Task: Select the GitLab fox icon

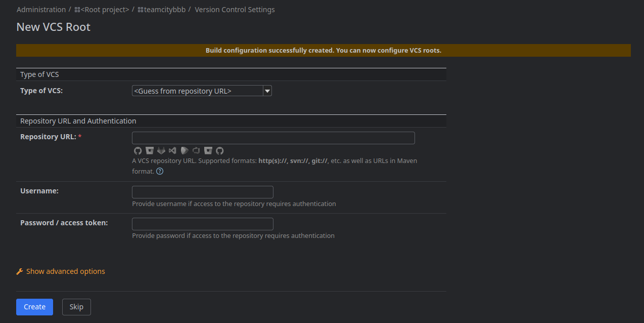Action: pyautogui.click(x=161, y=151)
